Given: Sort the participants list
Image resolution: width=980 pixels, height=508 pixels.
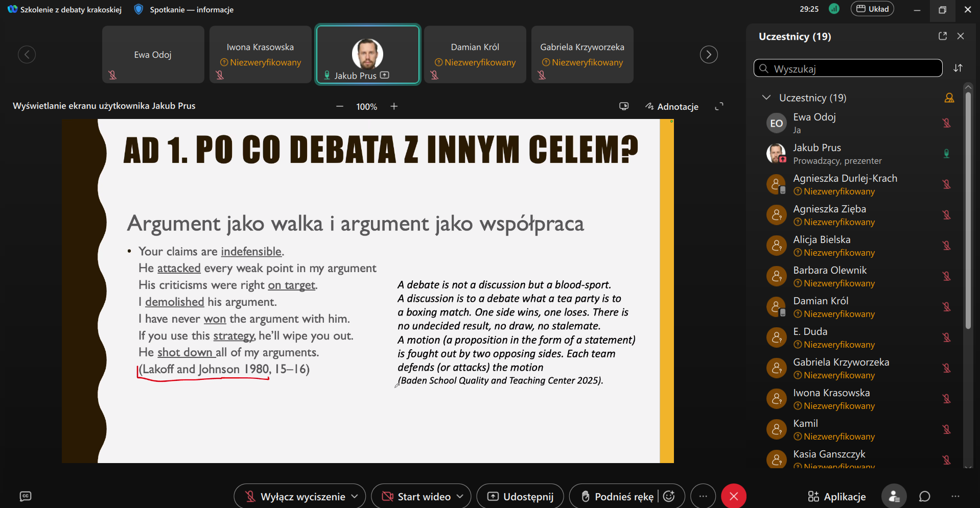Looking at the screenshot, I should point(958,68).
